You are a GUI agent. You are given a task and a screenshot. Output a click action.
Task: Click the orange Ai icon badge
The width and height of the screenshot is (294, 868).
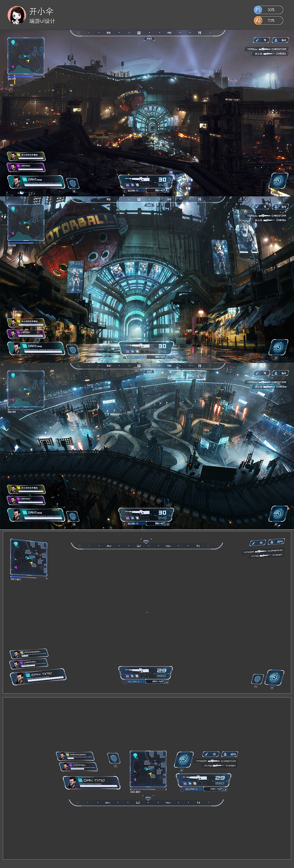pos(258,20)
